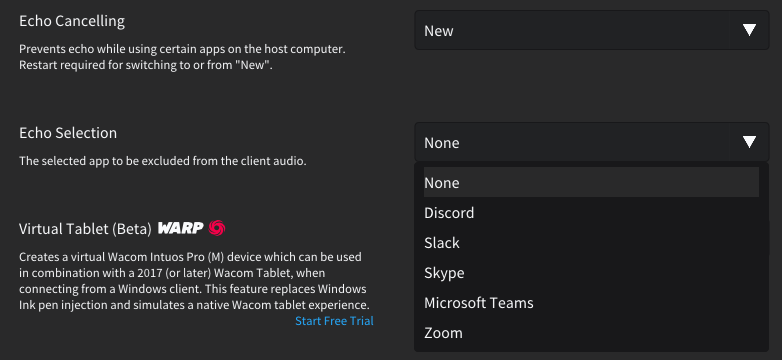782x360 pixels.
Task: Click the Wacom Intuos Pro description paragraph
Action: 195,281
